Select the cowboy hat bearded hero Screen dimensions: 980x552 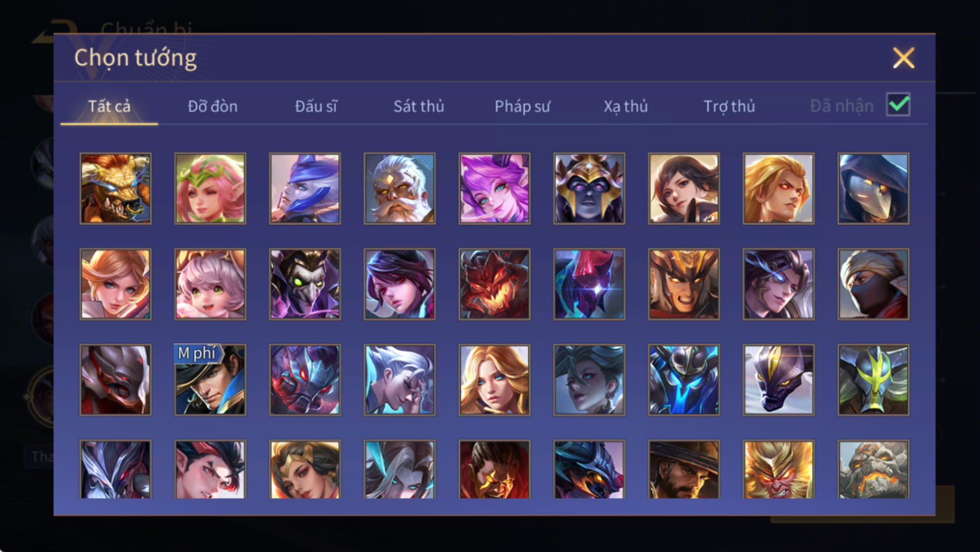point(684,470)
